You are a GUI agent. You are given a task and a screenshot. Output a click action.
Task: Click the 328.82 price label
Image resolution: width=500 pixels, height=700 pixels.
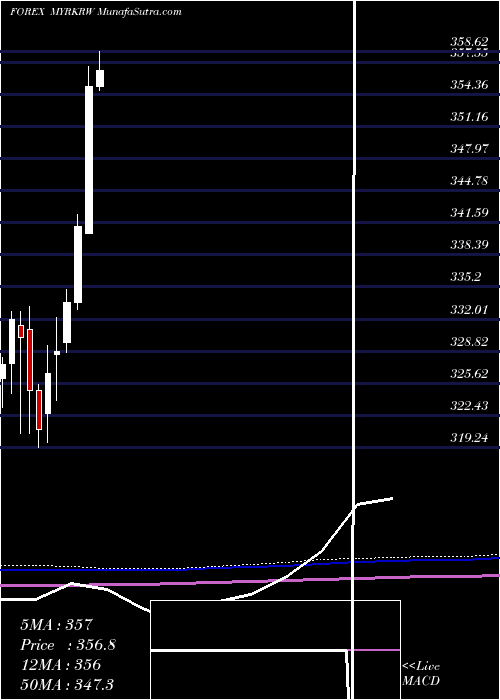coord(469,342)
